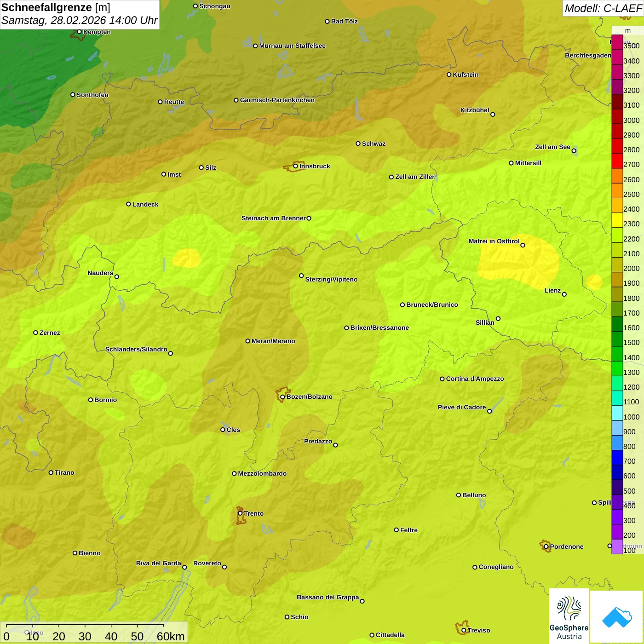
Task: Select the Matrei in Osttirol marker
Action: [523, 245]
